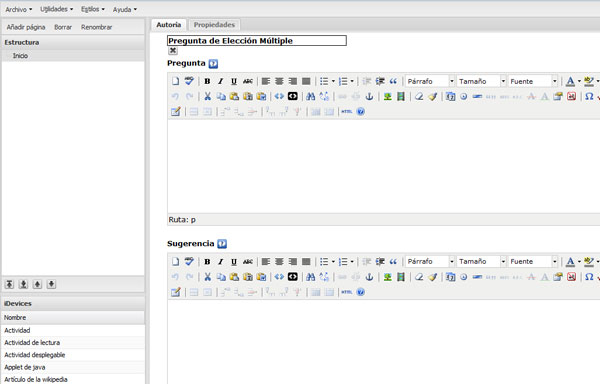Click Añadir página button

pyautogui.click(x=26, y=27)
